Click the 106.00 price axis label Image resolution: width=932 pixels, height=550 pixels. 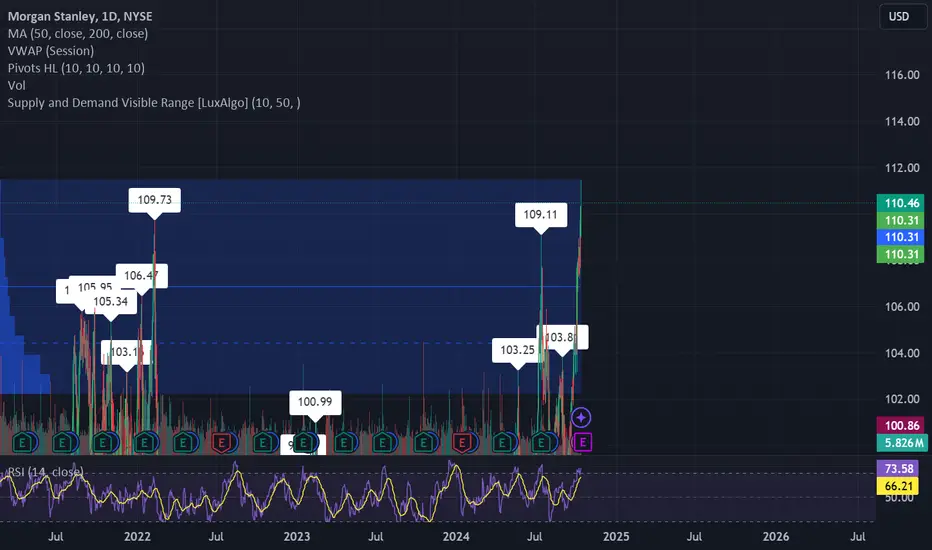[902, 307]
